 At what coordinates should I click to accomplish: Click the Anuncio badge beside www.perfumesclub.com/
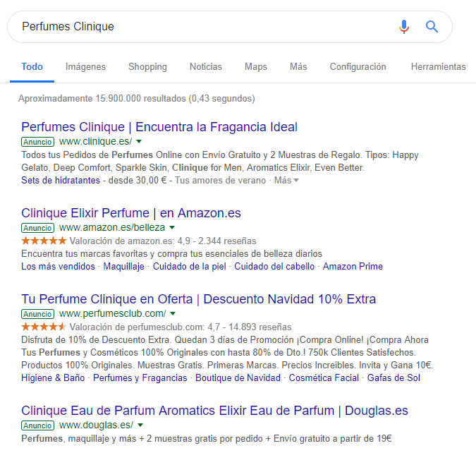point(37,314)
